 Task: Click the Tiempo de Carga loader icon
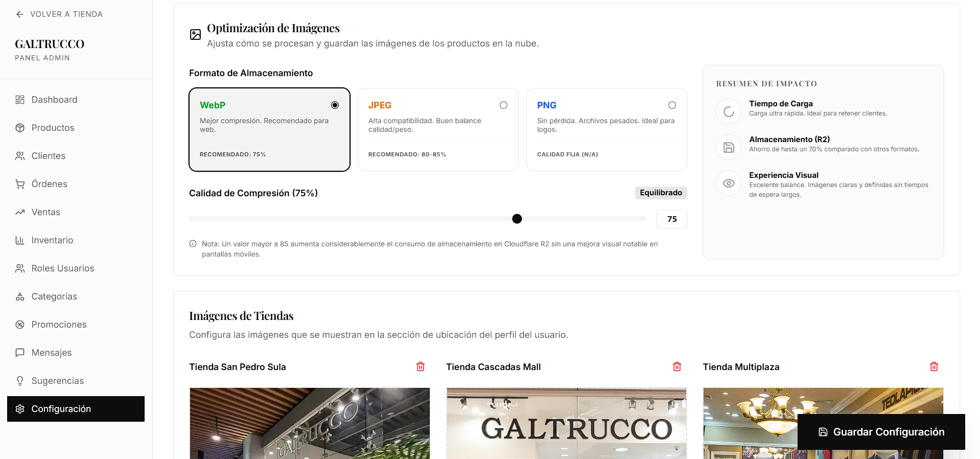tap(729, 111)
